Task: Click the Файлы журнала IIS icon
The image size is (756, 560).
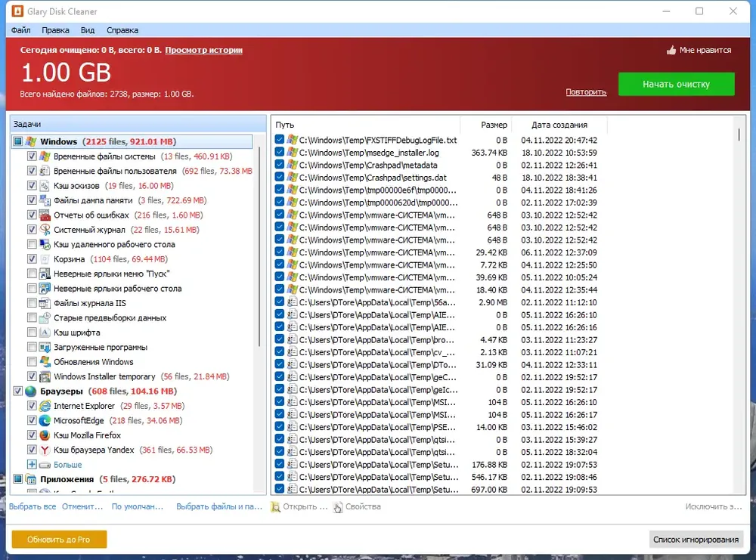Action: pos(45,303)
